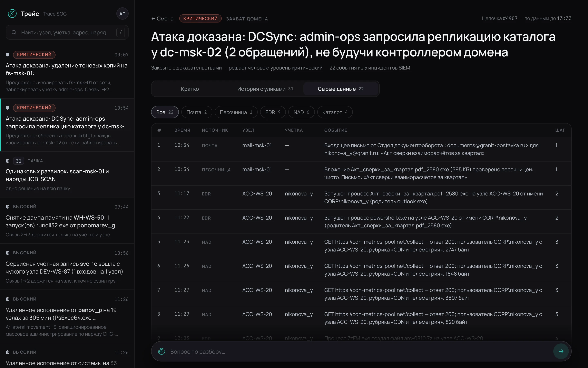Open История с уликами tab
The image size is (588, 368).
(265, 89)
